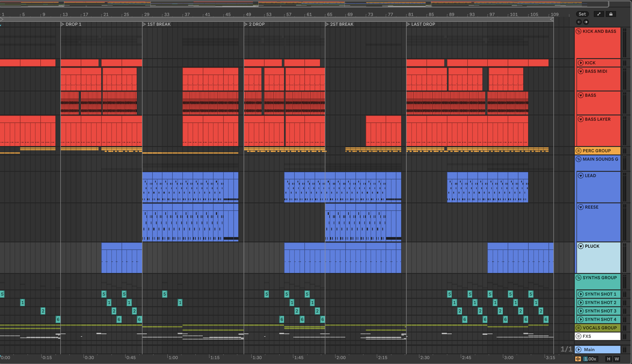Jump to the next locator arrow
The image size is (632, 364).
(586, 22)
